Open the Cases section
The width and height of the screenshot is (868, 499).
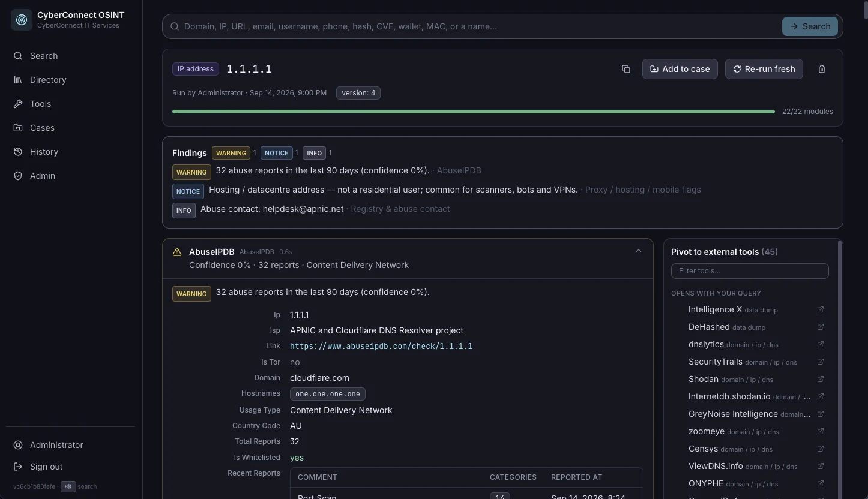pyautogui.click(x=71, y=128)
